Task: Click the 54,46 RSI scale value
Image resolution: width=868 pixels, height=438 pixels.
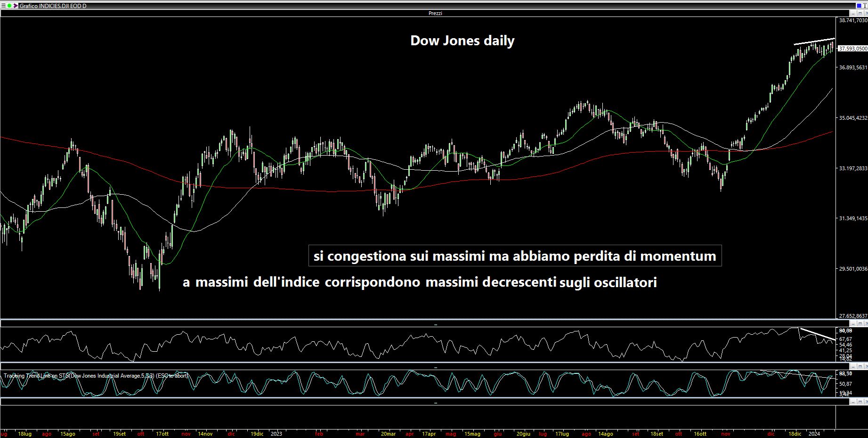Action: tap(845, 345)
